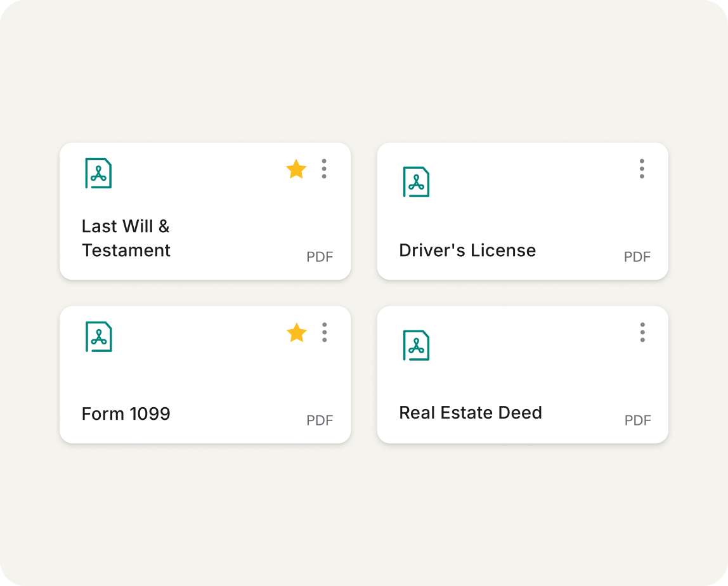The height and width of the screenshot is (586, 728).
Task: Unstar the Last Will & Testament document
Action: [296, 169]
